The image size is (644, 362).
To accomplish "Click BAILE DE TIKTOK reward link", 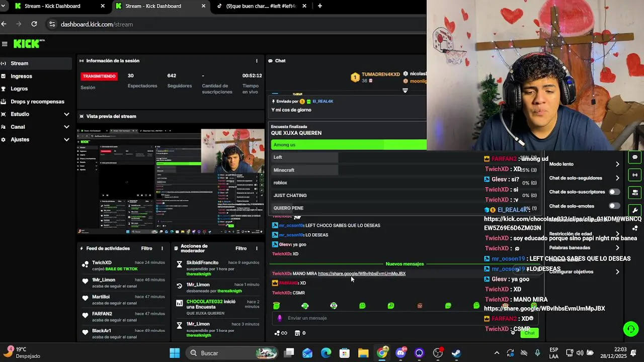I will pyautogui.click(x=121, y=269).
